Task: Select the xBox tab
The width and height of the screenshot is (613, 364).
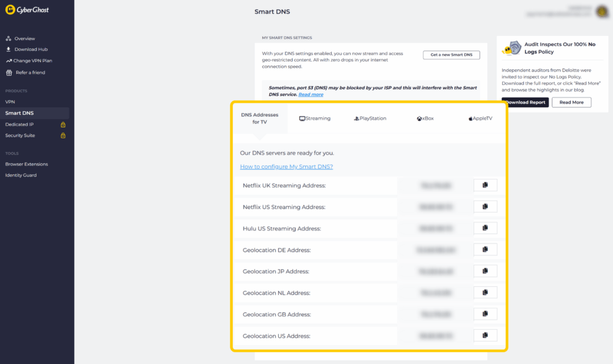Action: click(x=425, y=119)
